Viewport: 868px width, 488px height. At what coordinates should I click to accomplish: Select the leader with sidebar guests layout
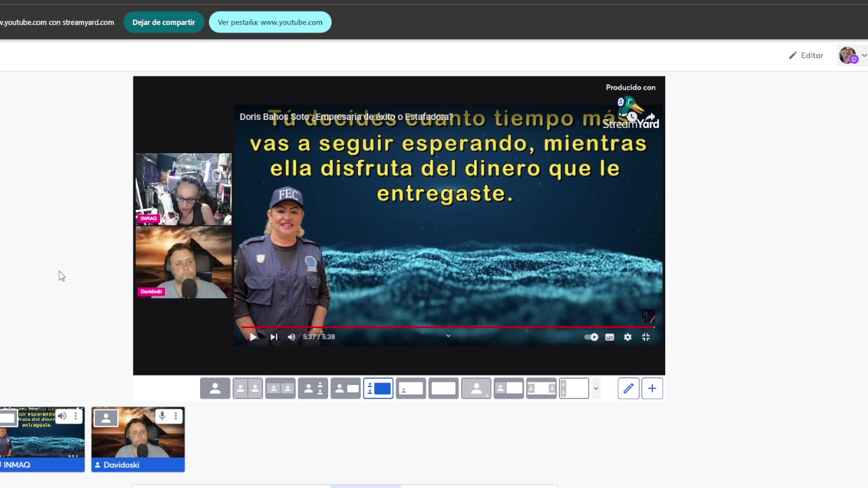coord(313,388)
